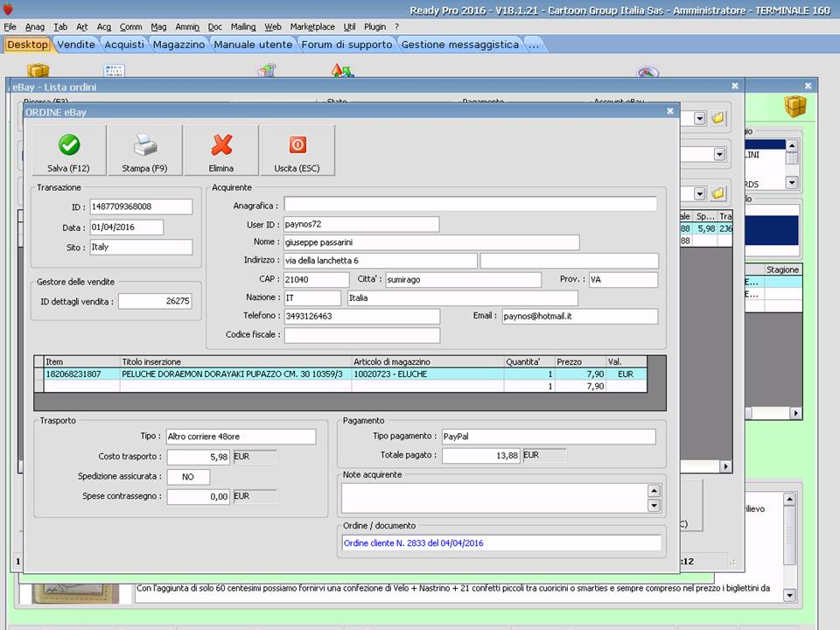Open the Art menu
840x630 pixels.
click(x=82, y=27)
